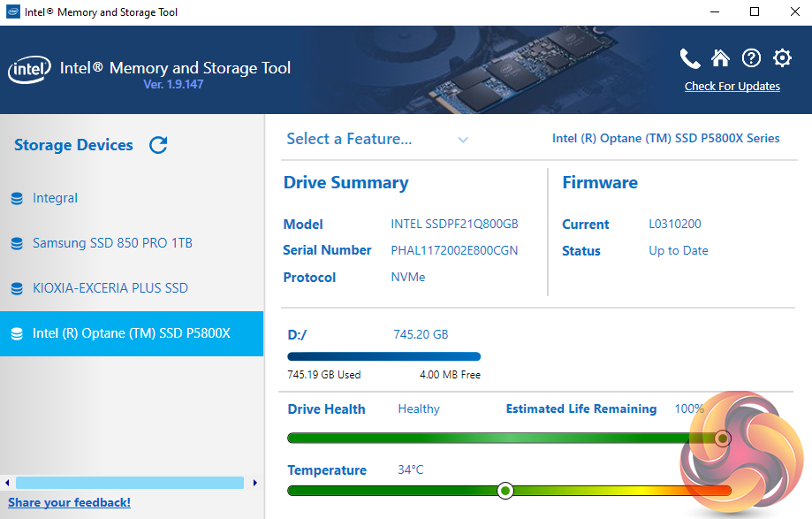Click the Check For Updates link
This screenshot has height=519, width=812.
point(732,87)
